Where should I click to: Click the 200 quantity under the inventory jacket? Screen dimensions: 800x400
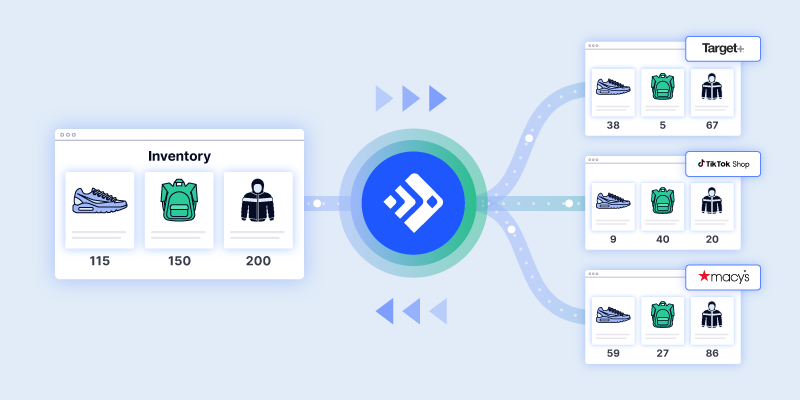point(258,261)
